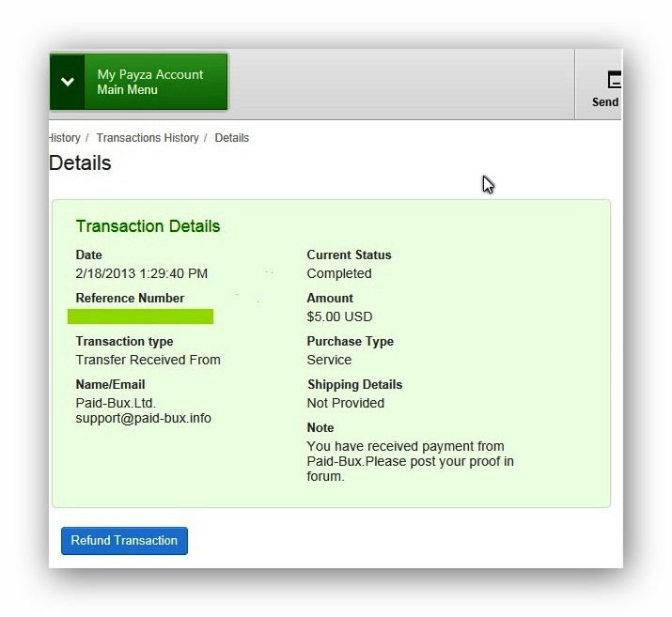Click the Completed status value
The image size is (672, 617).
tap(339, 273)
